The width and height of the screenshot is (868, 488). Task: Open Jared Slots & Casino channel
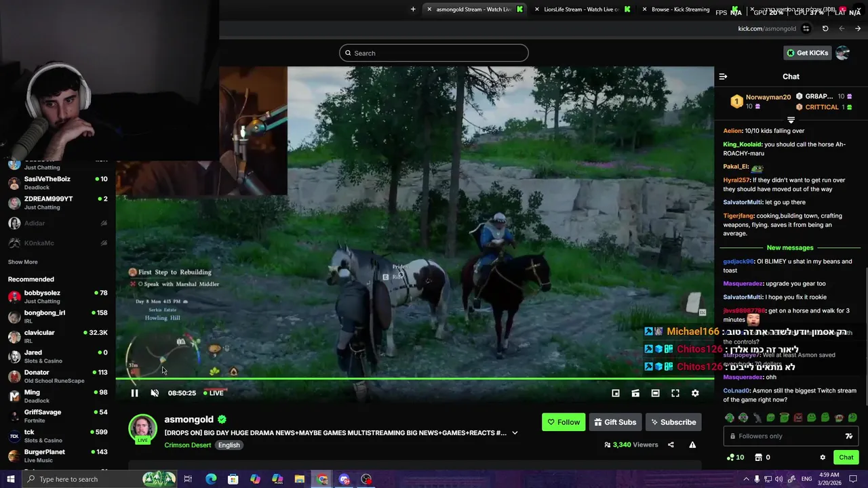[x=58, y=357]
